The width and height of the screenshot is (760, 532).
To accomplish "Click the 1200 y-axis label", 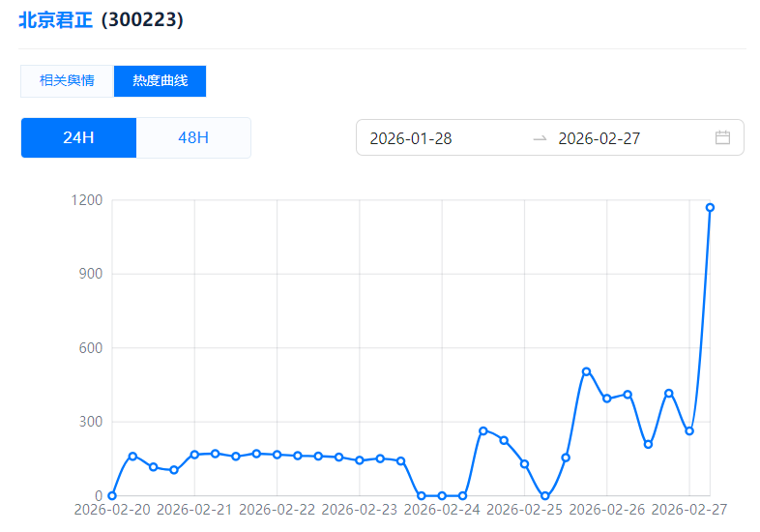I will tap(86, 200).
